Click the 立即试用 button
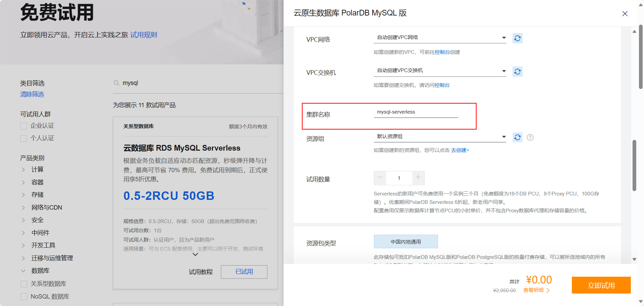This screenshot has height=306, width=644. [x=601, y=285]
